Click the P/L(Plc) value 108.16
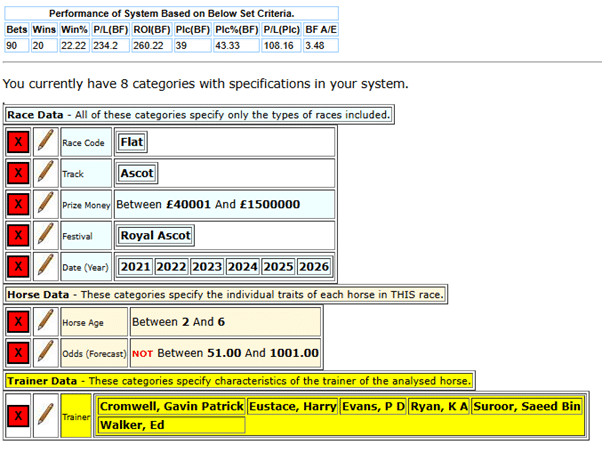602x453 pixels. coord(281,45)
